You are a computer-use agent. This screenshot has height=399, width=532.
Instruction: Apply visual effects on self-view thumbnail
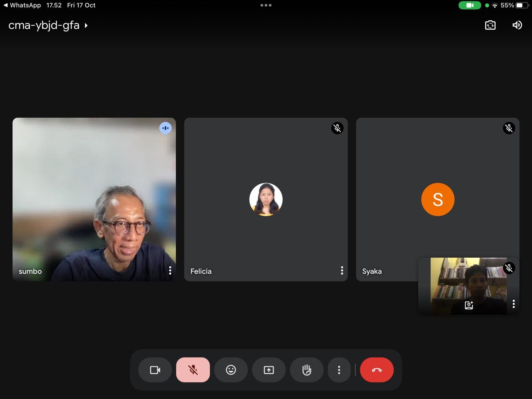[469, 305]
